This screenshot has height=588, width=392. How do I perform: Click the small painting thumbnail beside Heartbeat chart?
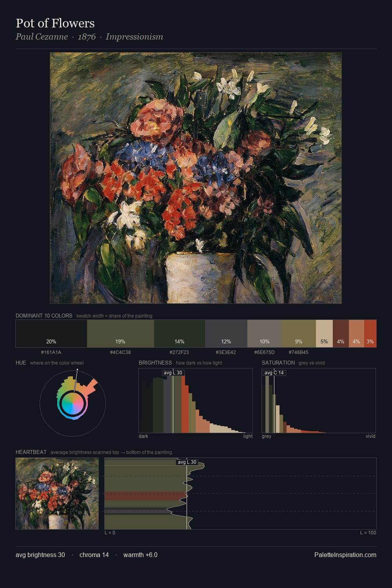click(57, 494)
